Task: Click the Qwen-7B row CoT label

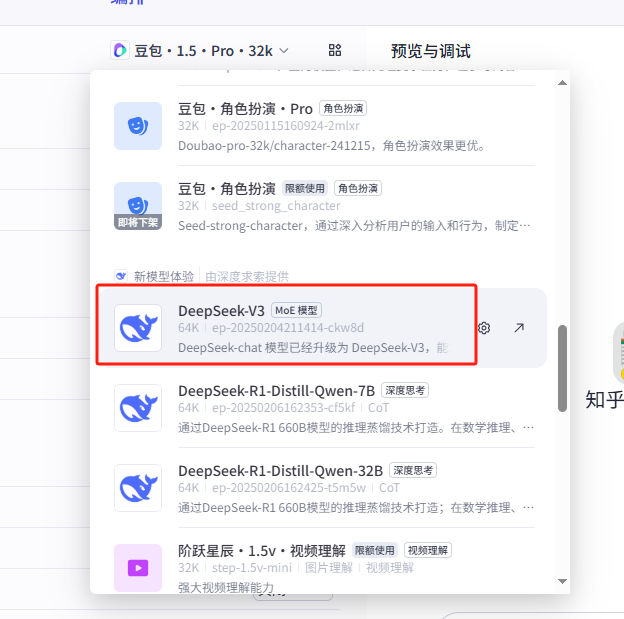Action: [378, 408]
